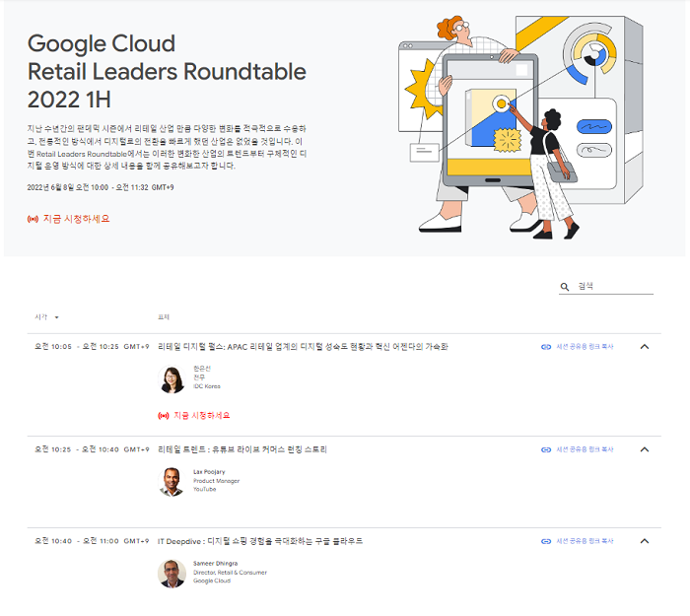Click the link icon beside the IT Deepdive session
The width and height of the screenshot is (690, 616).
[546, 541]
